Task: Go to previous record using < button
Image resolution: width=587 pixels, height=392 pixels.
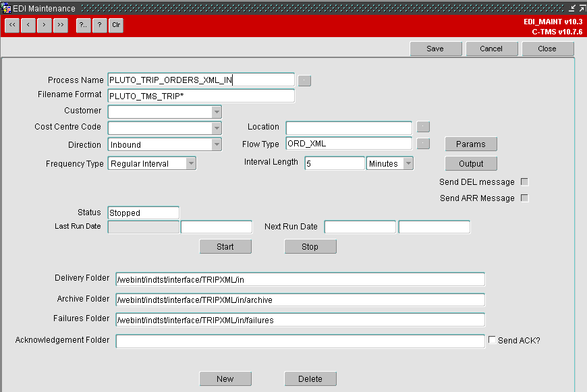Action: (28, 25)
